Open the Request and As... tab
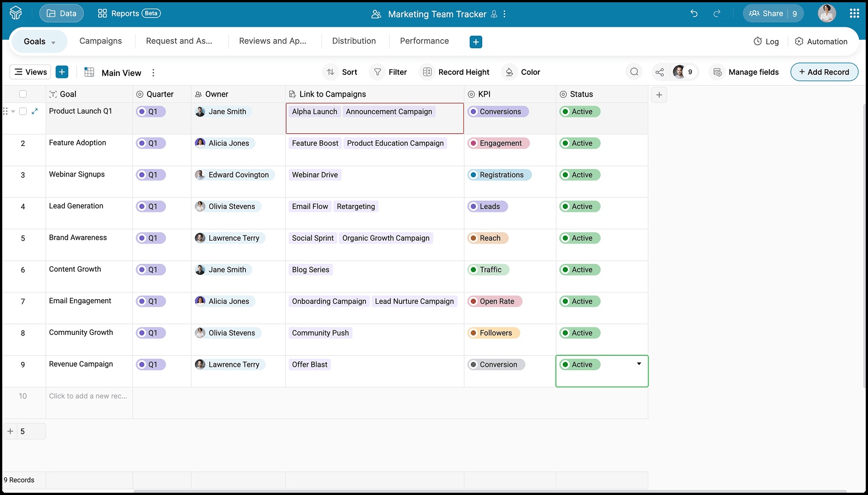 pos(179,41)
